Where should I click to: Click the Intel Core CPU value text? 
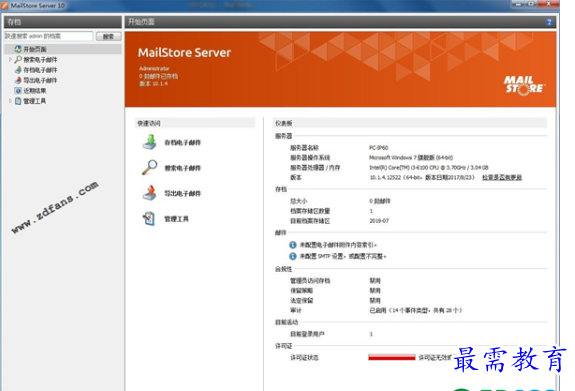(429, 167)
